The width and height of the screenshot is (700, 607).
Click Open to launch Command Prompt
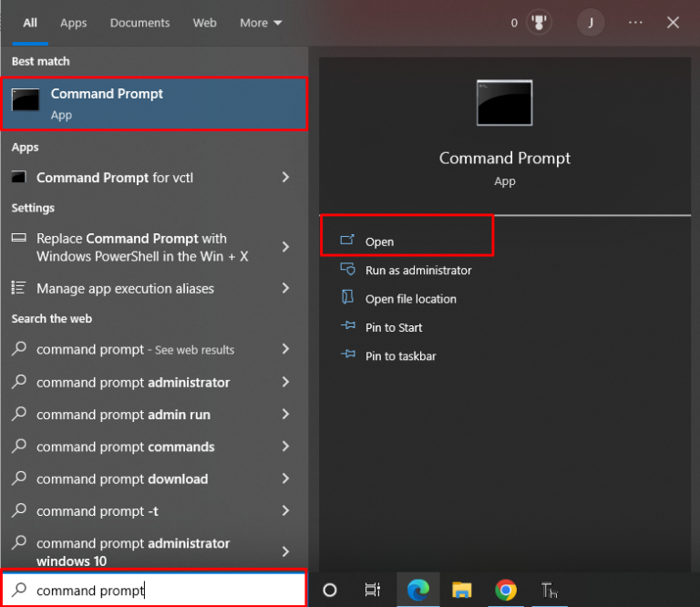coord(379,242)
